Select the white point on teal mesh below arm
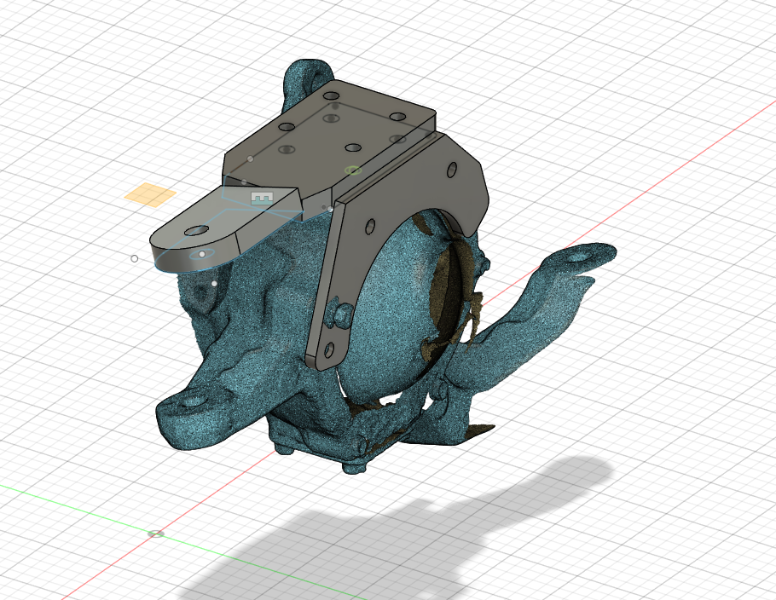 click(214, 284)
